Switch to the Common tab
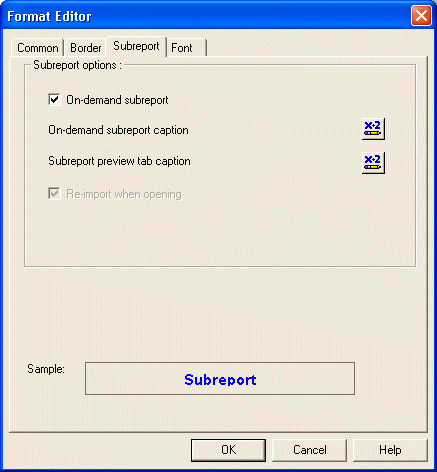The height and width of the screenshot is (472, 437). coord(38,48)
